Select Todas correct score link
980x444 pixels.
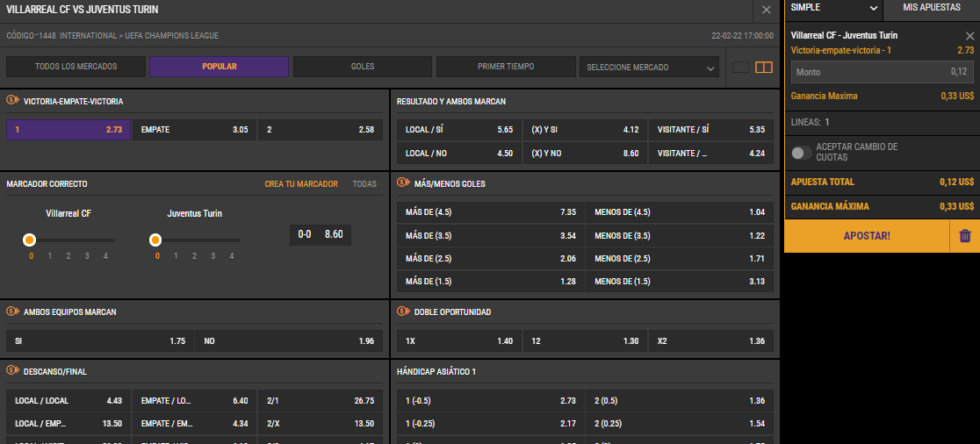tap(364, 183)
